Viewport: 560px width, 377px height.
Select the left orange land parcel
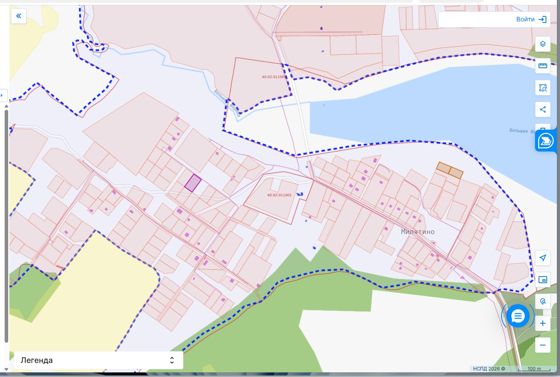click(x=444, y=168)
